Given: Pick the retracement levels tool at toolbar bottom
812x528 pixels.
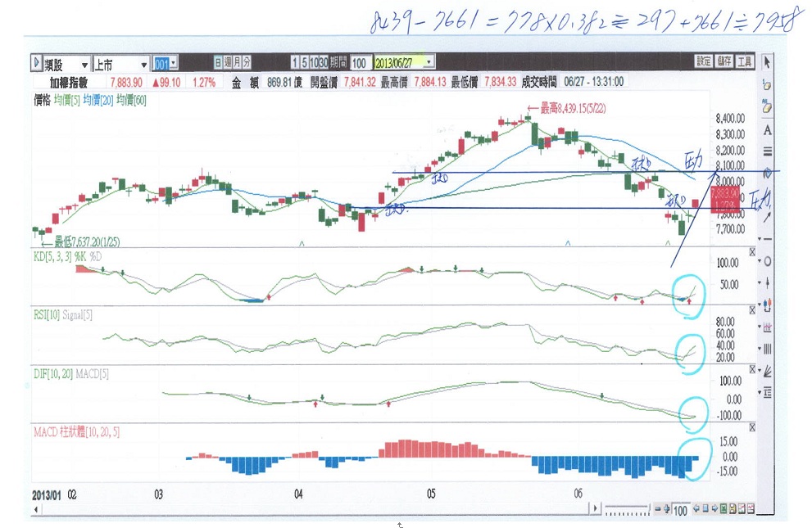Looking at the screenshot, I should click(x=768, y=392).
